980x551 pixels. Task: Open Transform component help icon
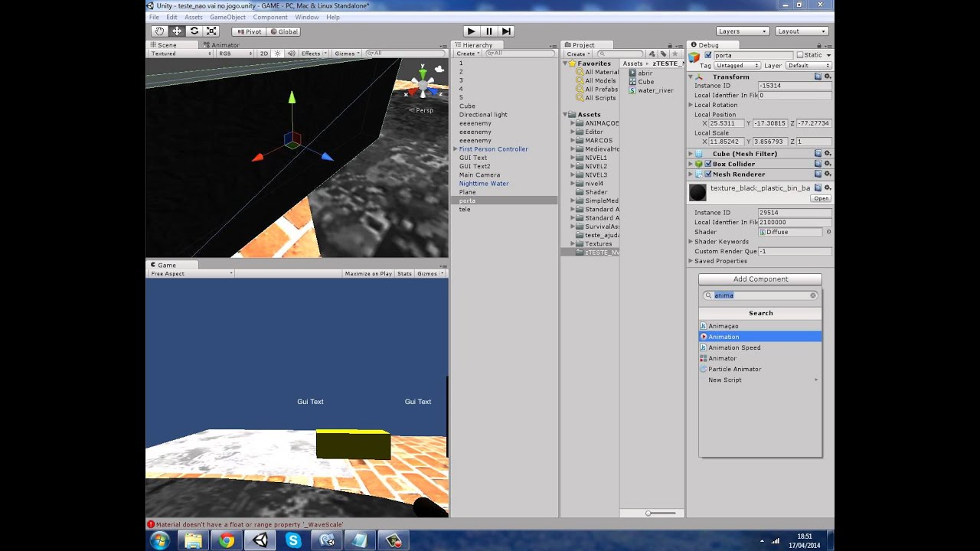click(818, 77)
